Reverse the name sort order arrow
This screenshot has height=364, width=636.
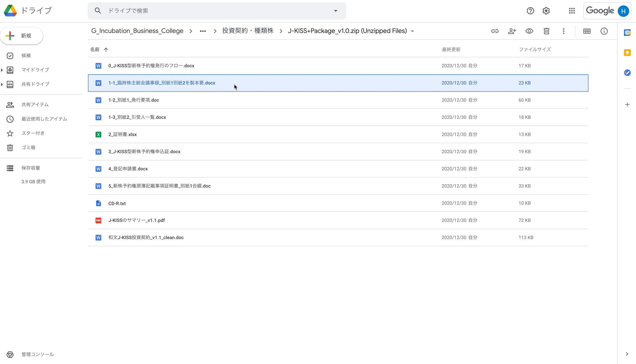106,50
